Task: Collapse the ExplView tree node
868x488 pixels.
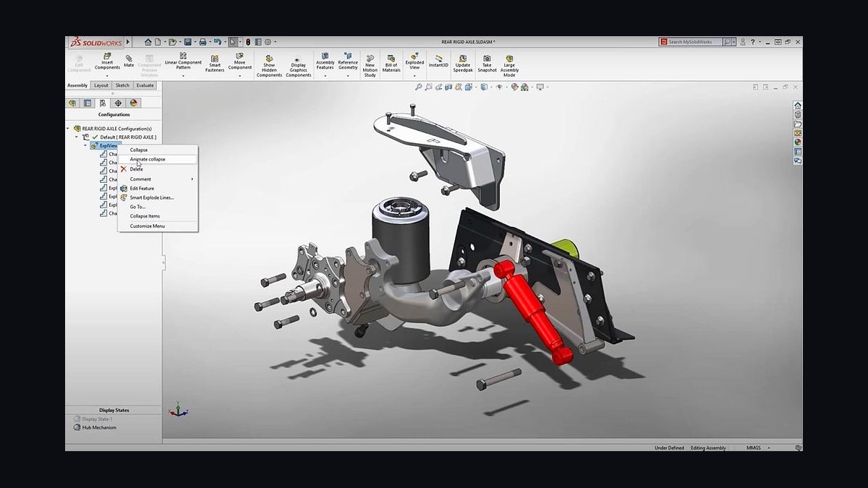Action: pos(85,145)
